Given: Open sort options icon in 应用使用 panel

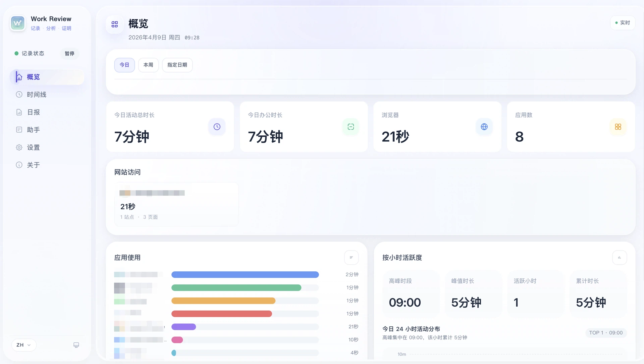Looking at the screenshot, I should (x=352, y=258).
